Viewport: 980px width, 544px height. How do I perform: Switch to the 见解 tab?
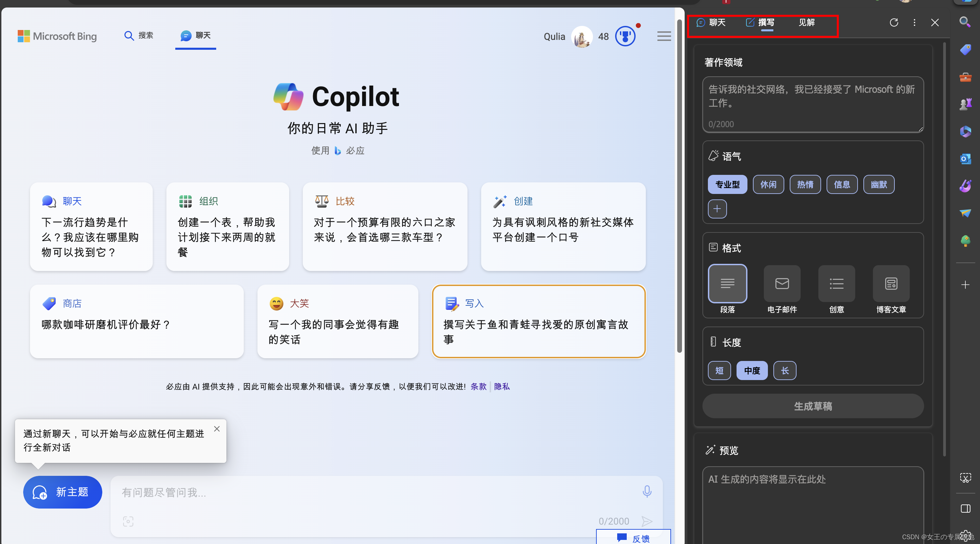click(806, 22)
